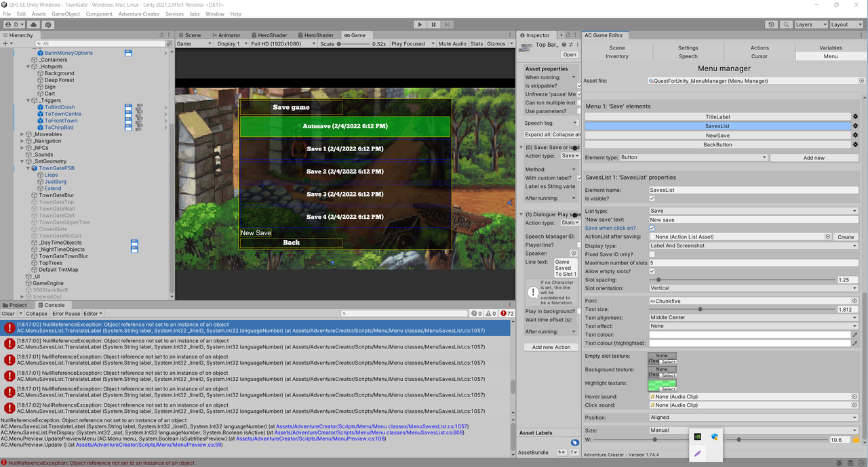Click the save icon beside BarinMoneyOptions

[128, 53]
